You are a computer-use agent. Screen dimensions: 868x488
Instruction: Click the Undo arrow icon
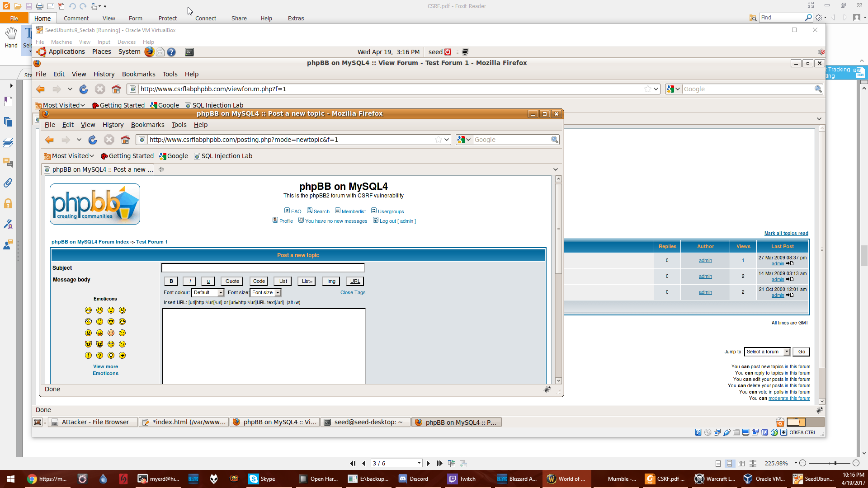(x=72, y=6)
